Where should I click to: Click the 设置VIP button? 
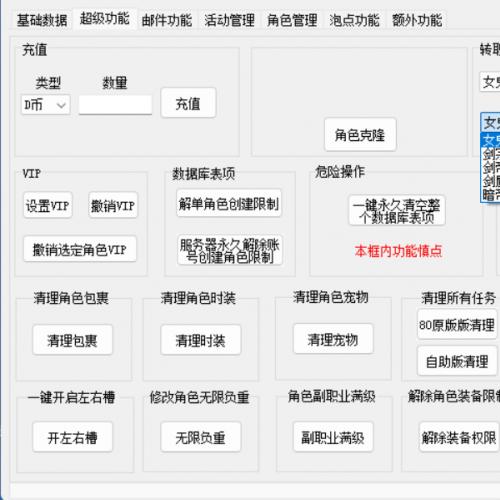[x=48, y=205]
